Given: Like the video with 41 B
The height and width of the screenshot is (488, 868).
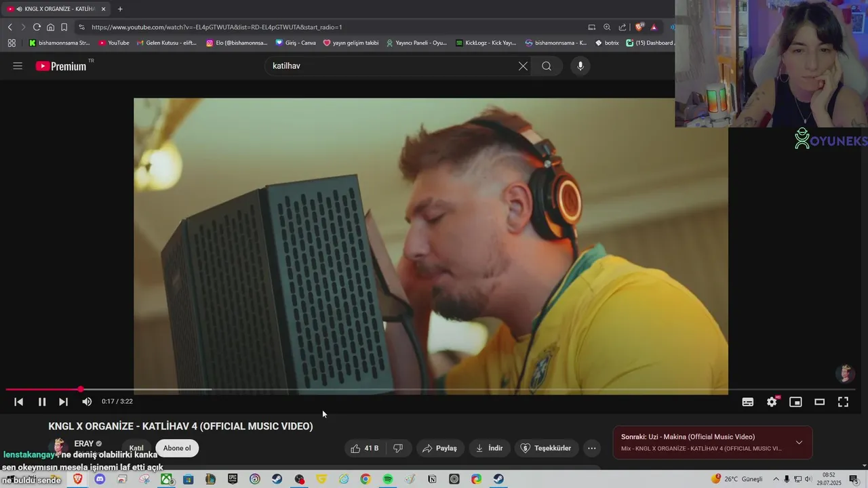Looking at the screenshot, I should [x=365, y=448].
